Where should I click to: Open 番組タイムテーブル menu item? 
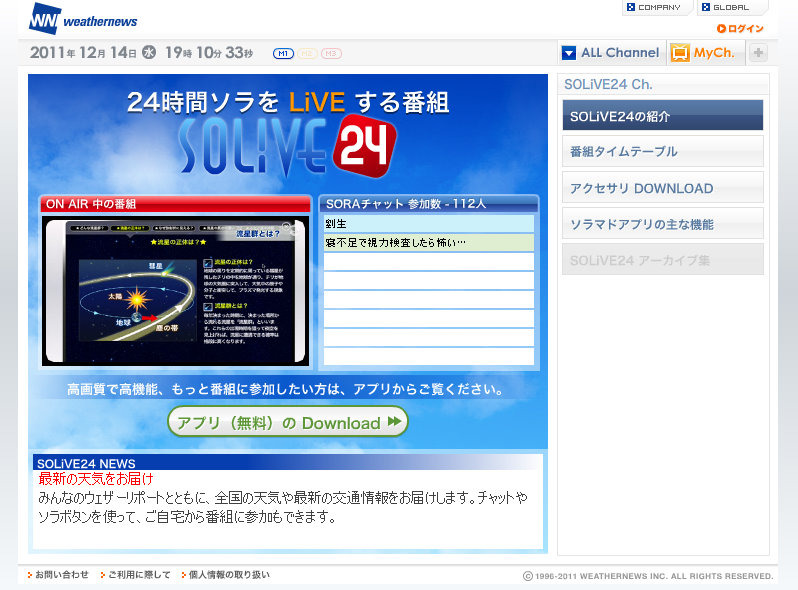pyautogui.click(x=663, y=151)
